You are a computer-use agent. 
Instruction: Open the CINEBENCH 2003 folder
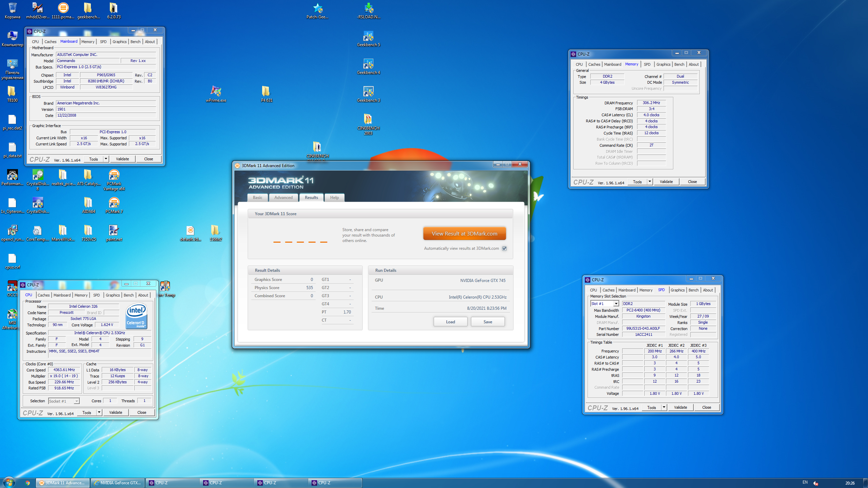pos(369,124)
